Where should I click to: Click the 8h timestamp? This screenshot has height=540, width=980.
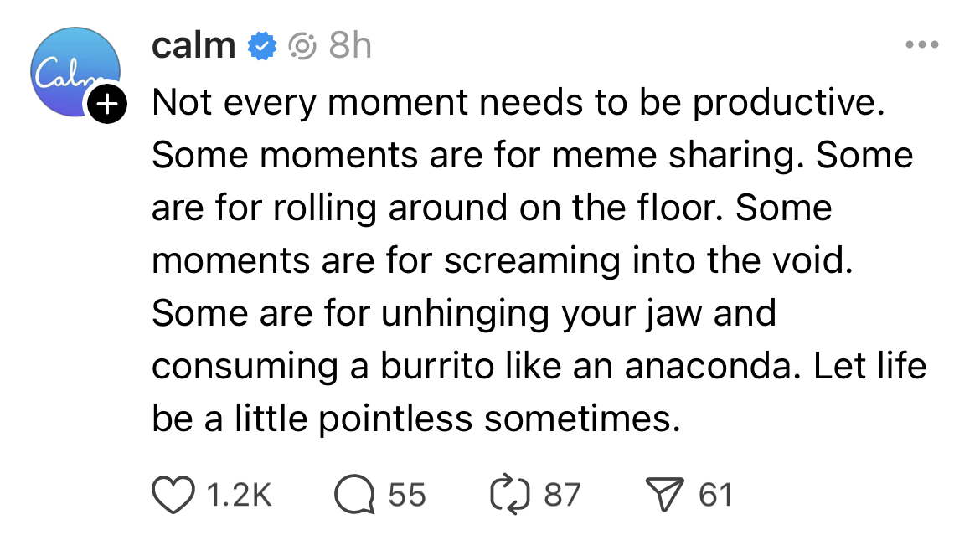pyautogui.click(x=349, y=45)
